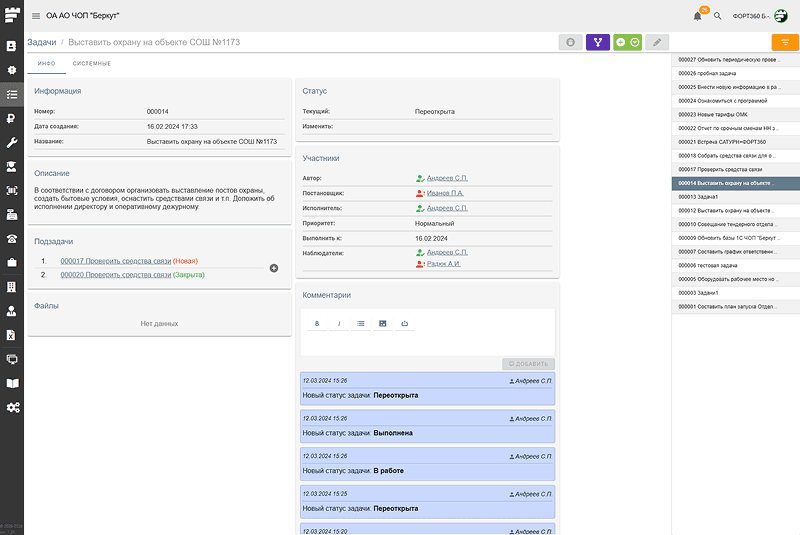Open the dropdown arrow on green button
Screen dimensions: 800x535
pyautogui.click(x=634, y=42)
